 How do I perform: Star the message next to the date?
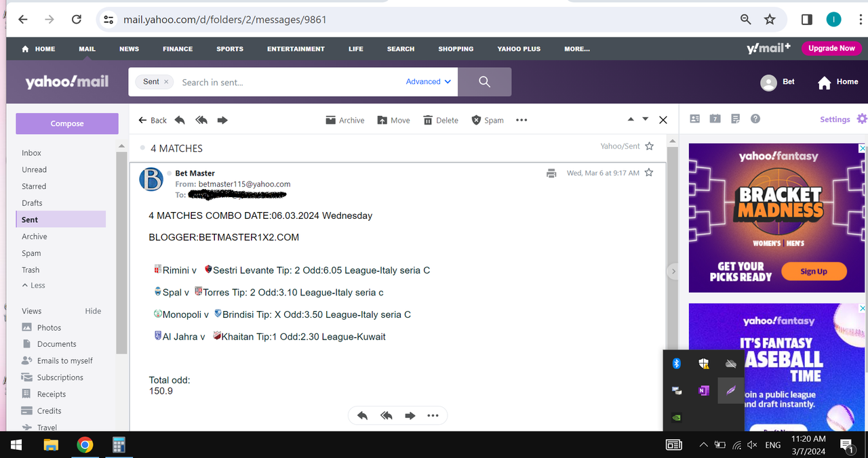pos(649,173)
